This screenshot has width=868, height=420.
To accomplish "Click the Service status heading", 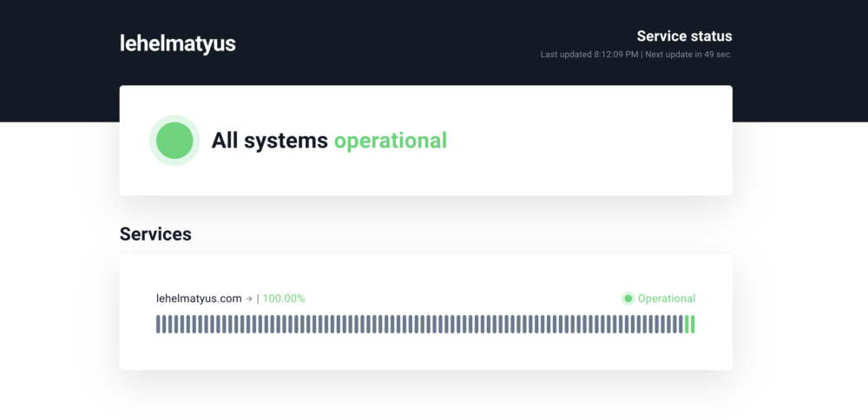I will click(x=684, y=36).
